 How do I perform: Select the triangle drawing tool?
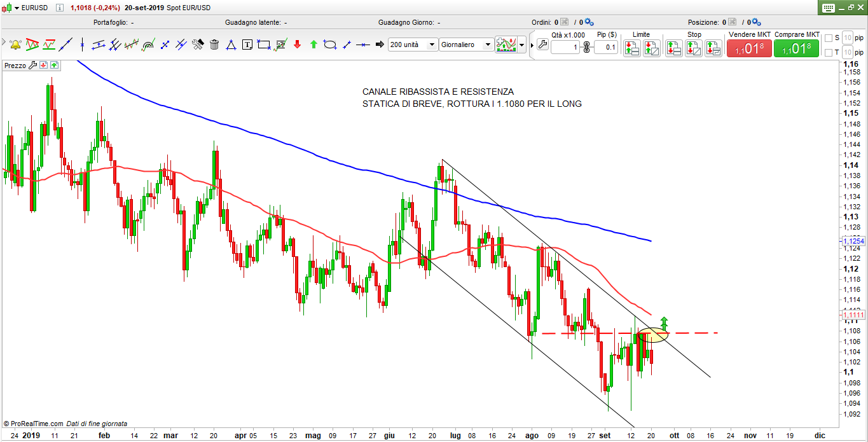click(x=231, y=45)
